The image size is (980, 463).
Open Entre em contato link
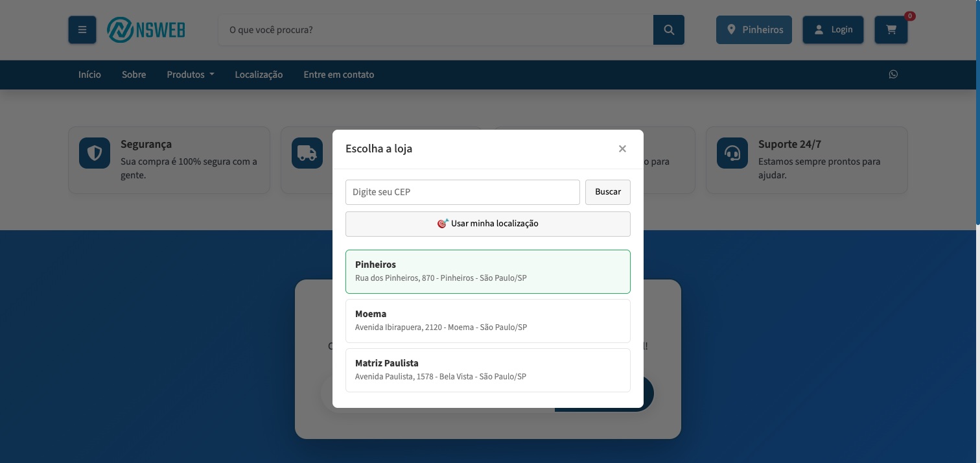click(339, 75)
